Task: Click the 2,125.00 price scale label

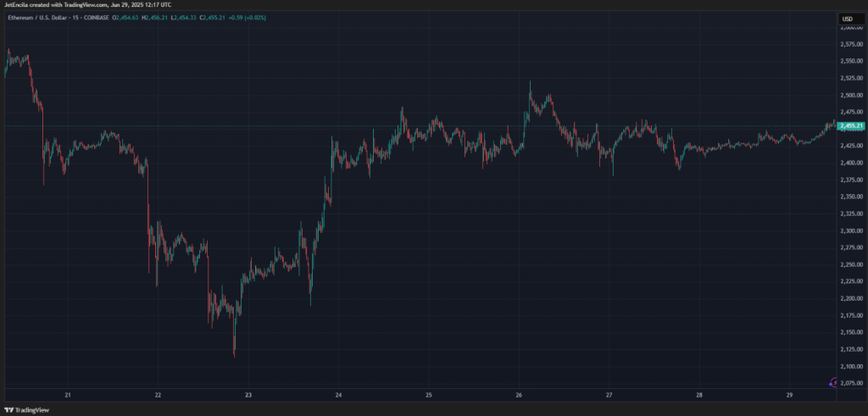Action: click(x=850, y=349)
